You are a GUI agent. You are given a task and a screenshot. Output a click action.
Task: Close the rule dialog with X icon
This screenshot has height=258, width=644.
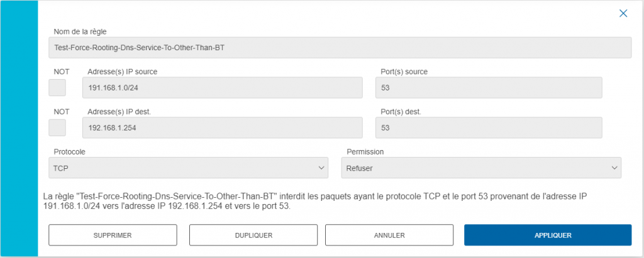pyautogui.click(x=623, y=14)
